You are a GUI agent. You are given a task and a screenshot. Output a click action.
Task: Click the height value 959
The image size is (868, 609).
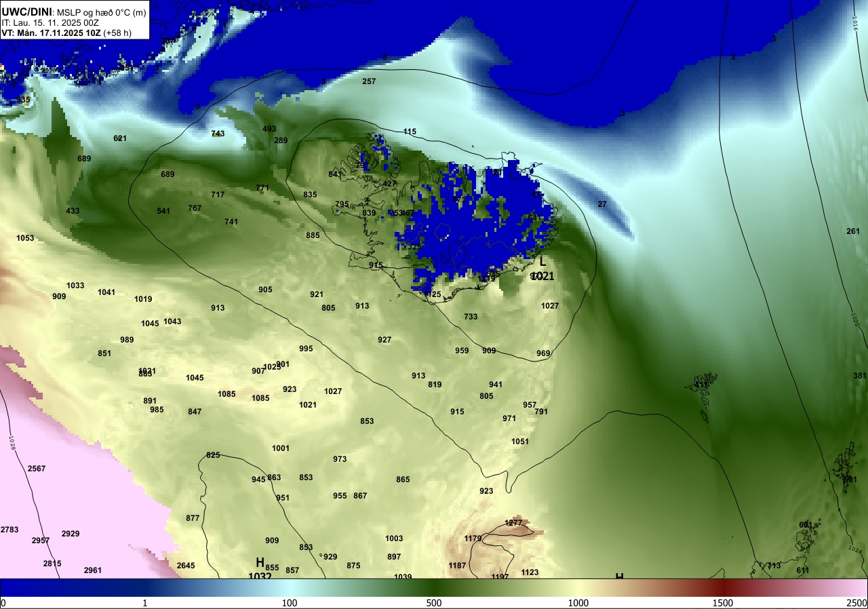click(x=462, y=351)
